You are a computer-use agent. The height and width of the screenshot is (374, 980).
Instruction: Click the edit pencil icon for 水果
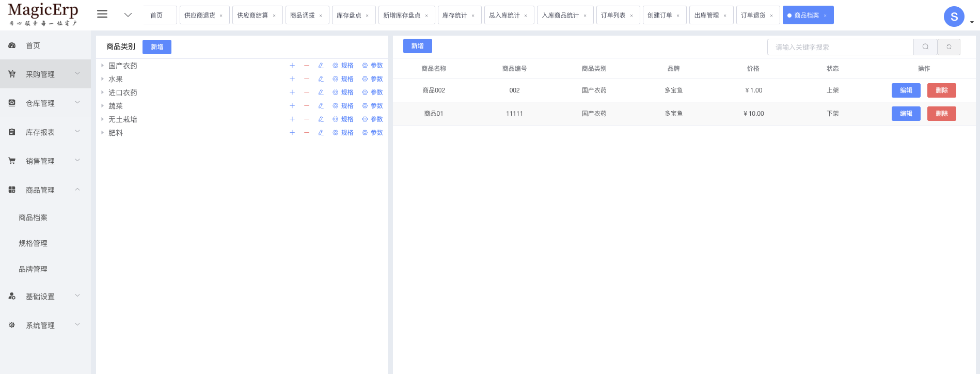(321, 79)
